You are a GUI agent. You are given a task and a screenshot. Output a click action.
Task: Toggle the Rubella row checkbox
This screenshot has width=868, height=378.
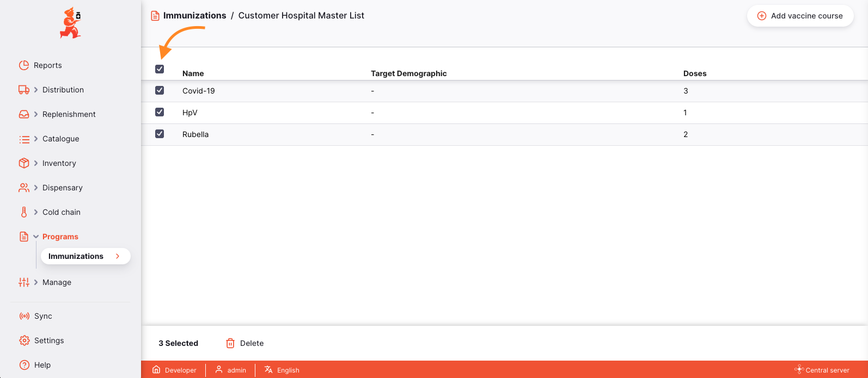point(160,134)
